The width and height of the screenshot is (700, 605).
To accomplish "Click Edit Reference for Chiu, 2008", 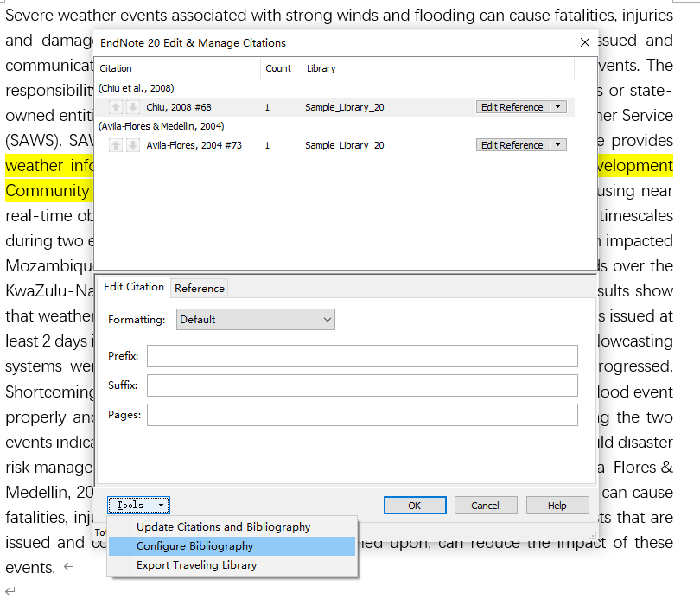I will pos(512,107).
